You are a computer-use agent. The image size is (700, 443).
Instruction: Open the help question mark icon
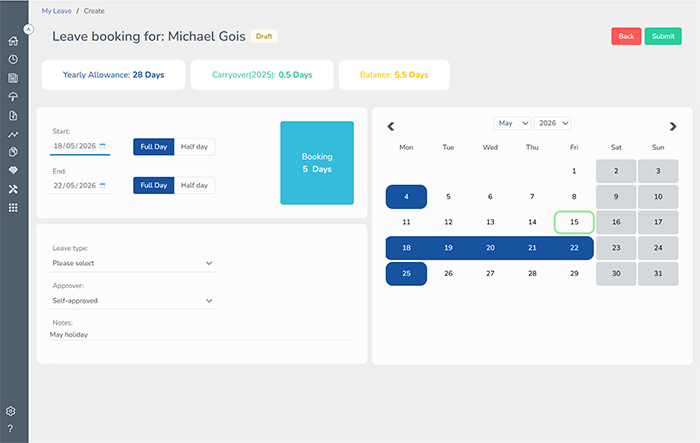[10, 428]
